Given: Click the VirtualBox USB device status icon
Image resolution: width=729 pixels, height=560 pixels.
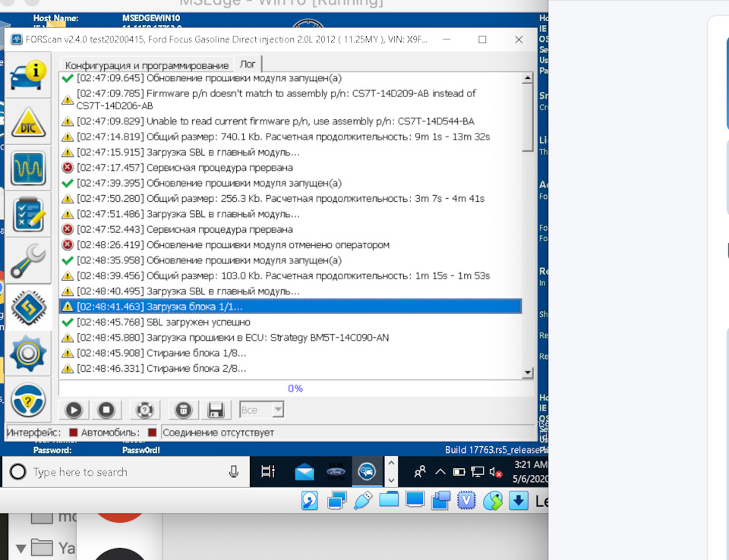Looking at the screenshot, I should 363,501.
